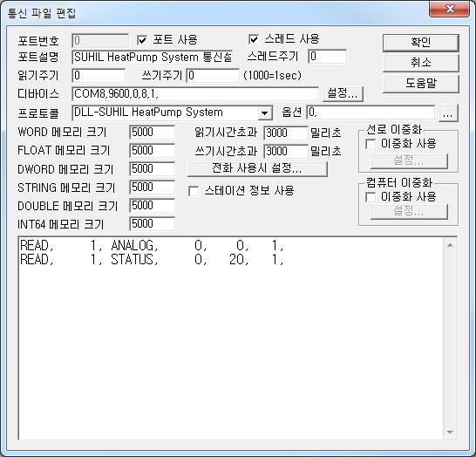
Task: Click the 읽기시간초과 input field
Action: 286,133
